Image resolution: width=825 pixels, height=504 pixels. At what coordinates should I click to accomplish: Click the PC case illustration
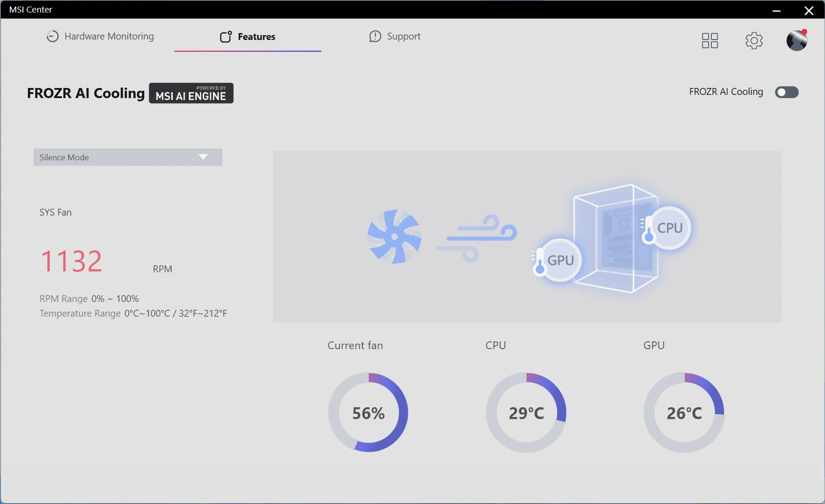(x=615, y=238)
